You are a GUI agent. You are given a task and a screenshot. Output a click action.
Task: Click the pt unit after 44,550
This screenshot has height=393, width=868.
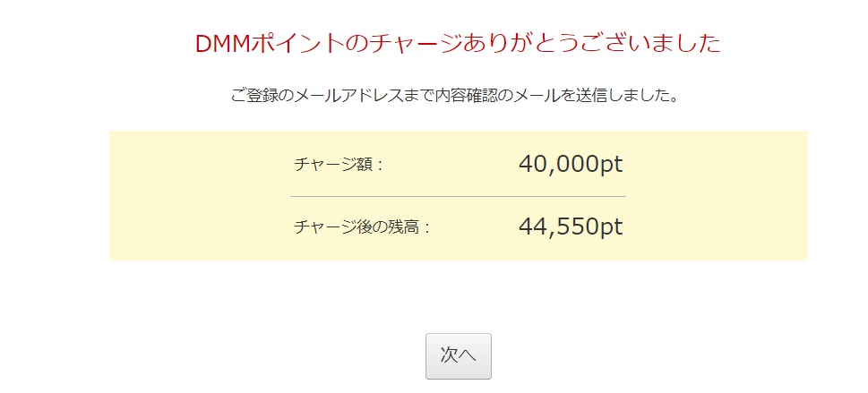coord(610,226)
